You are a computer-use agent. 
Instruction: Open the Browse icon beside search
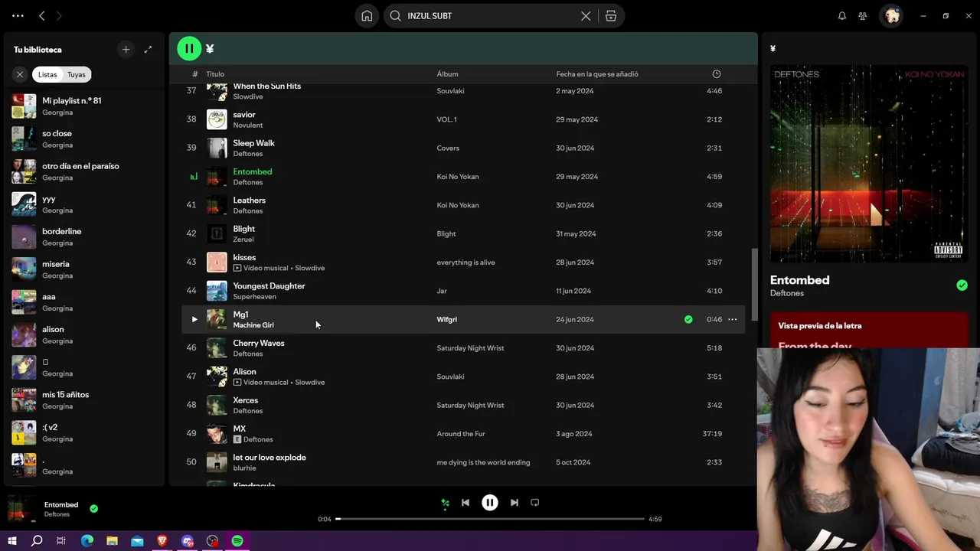pos(611,15)
